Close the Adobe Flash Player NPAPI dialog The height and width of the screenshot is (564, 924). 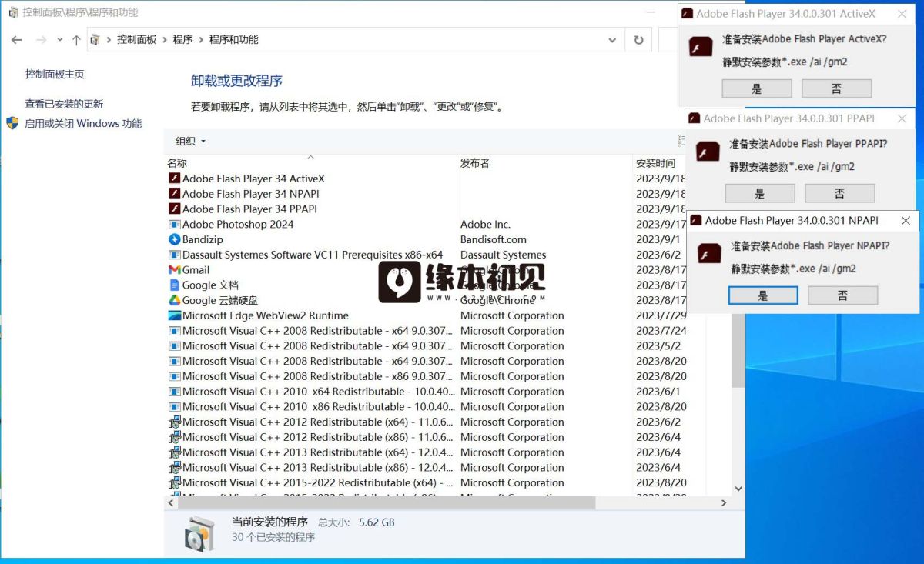point(906,221)
